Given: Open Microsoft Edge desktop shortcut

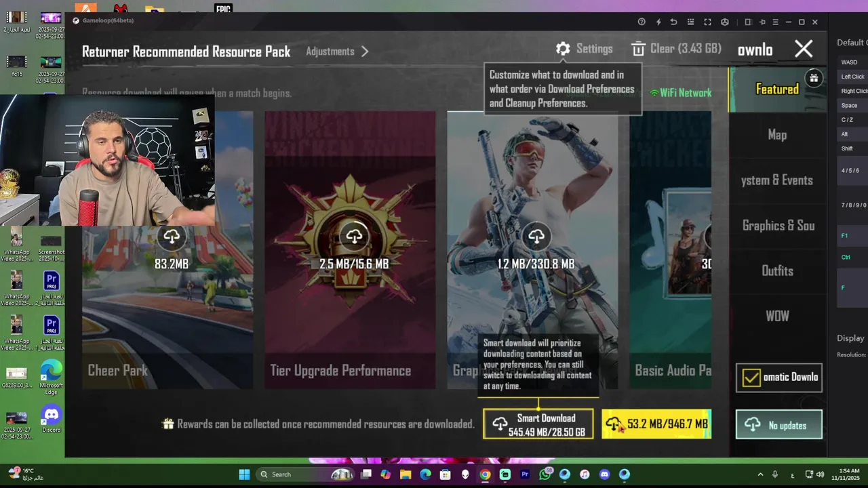Looking at the screenshot, I should click(x=51, y=377).
